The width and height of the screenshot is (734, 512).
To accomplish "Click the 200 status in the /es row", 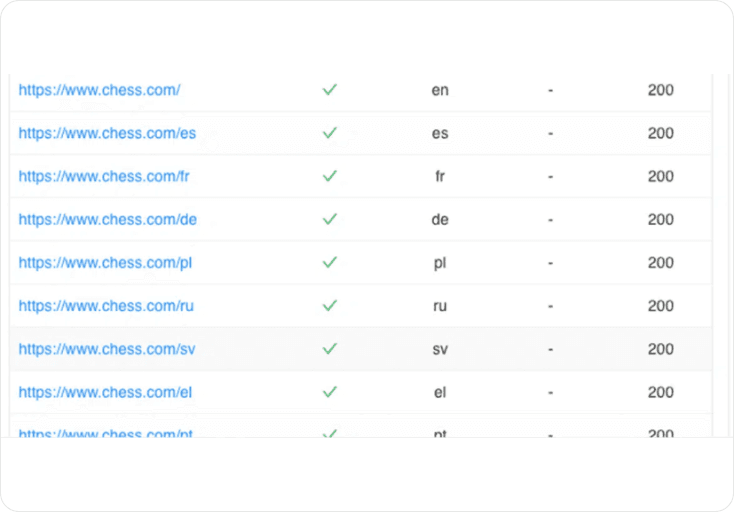I will click(661, 133).
